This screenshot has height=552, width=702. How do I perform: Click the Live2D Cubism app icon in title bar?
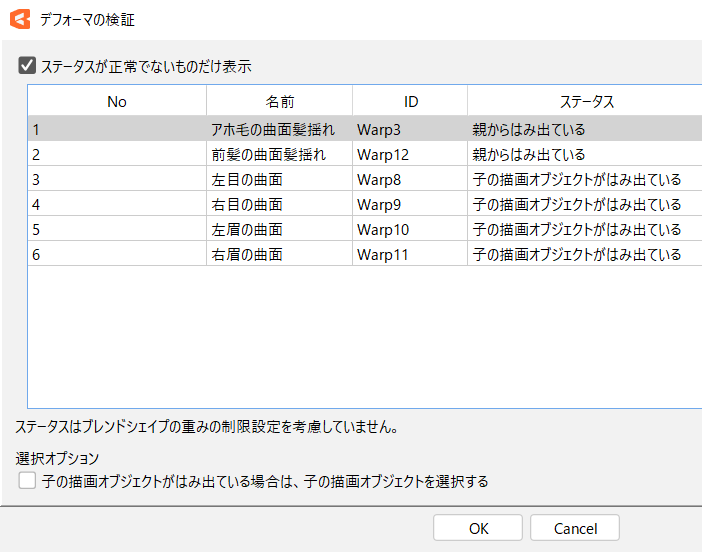(x=18, y=20)
